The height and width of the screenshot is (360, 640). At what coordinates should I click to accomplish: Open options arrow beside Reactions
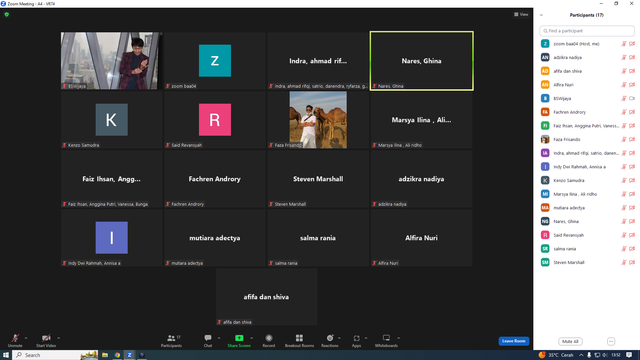[x=339, y=338]
